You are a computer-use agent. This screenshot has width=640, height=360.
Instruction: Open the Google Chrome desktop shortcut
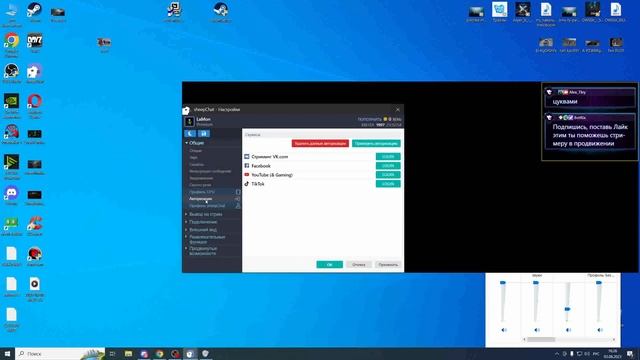point(11,45)
